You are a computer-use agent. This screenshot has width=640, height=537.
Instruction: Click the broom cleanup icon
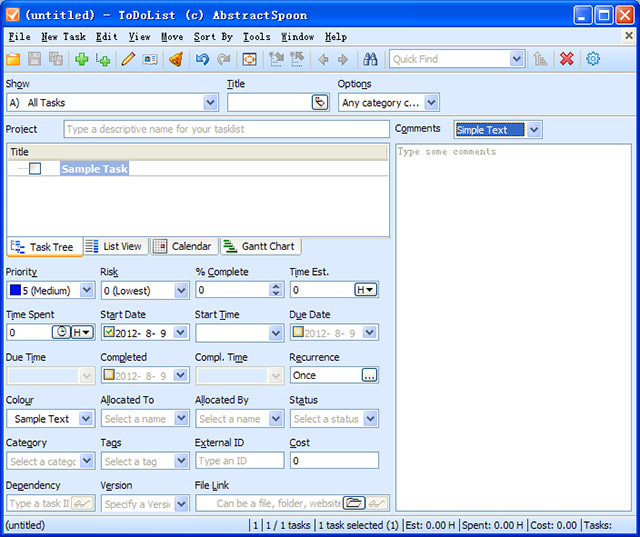(x=176, y=60)
